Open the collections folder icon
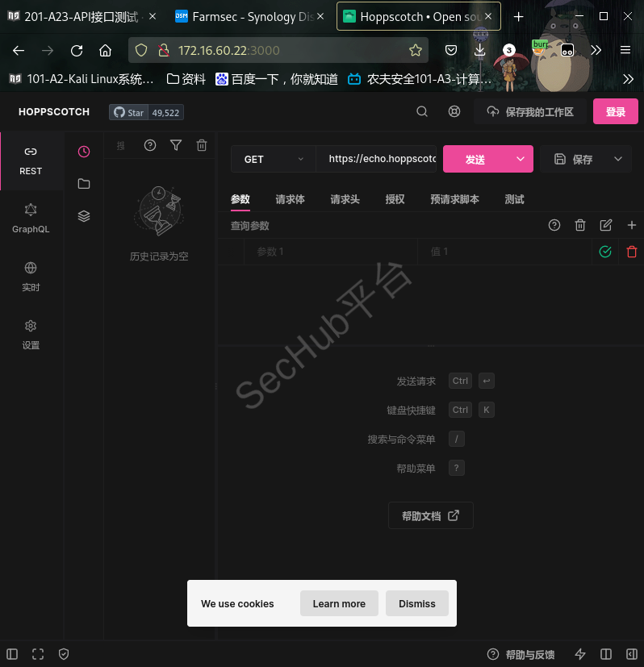Viewport: 644px width, 667px height. pyautogui.click(x=84, y=184)
